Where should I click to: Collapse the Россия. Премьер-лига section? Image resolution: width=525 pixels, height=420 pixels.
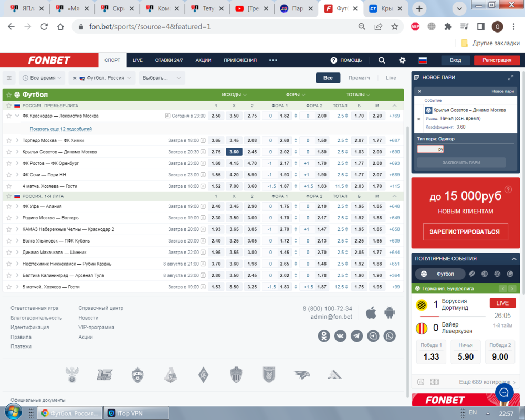click(394, 106)
